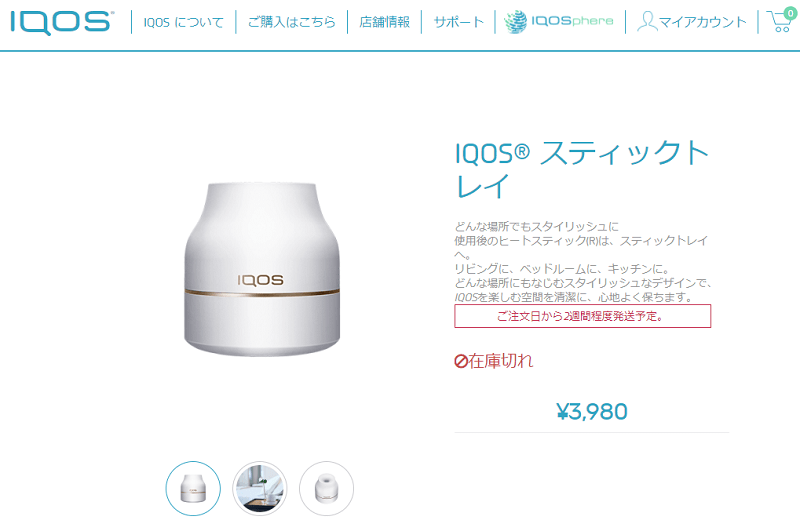Click the IQOS スティックトレイ product title
Image resolution: width=800 pixels, height=531 pixels.
(x=582, y=169)
